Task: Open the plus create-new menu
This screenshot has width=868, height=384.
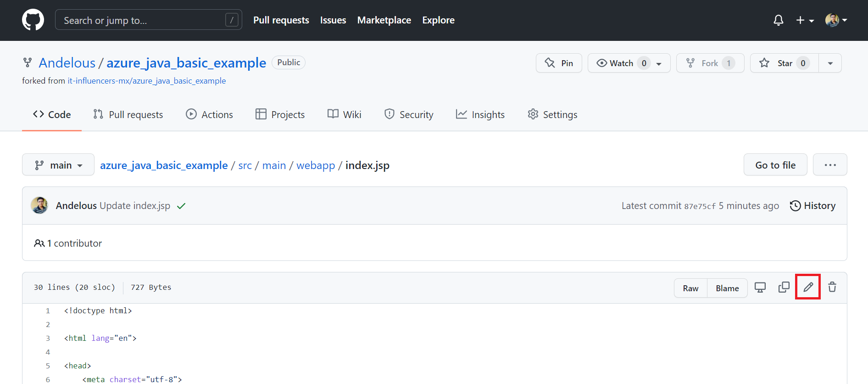Action: (x=805, y=20)
